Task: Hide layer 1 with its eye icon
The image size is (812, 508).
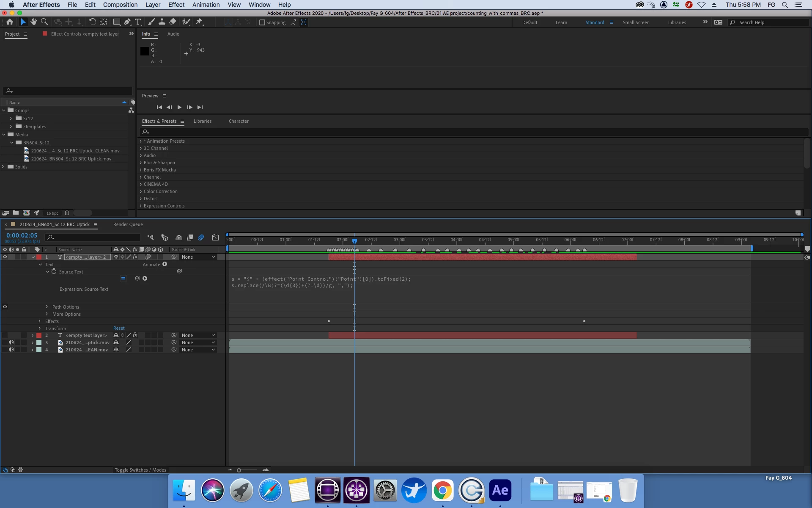Action: pyautogui.click(x=5, y=257)
